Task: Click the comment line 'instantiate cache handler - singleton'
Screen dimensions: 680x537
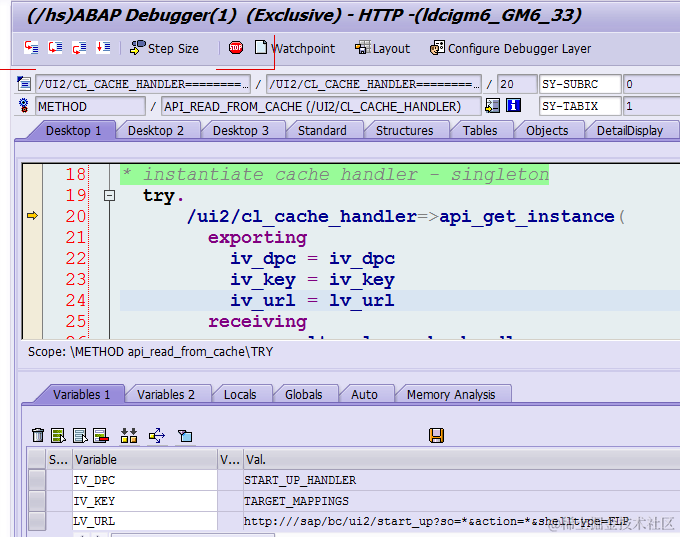Action: coord(334,174)
